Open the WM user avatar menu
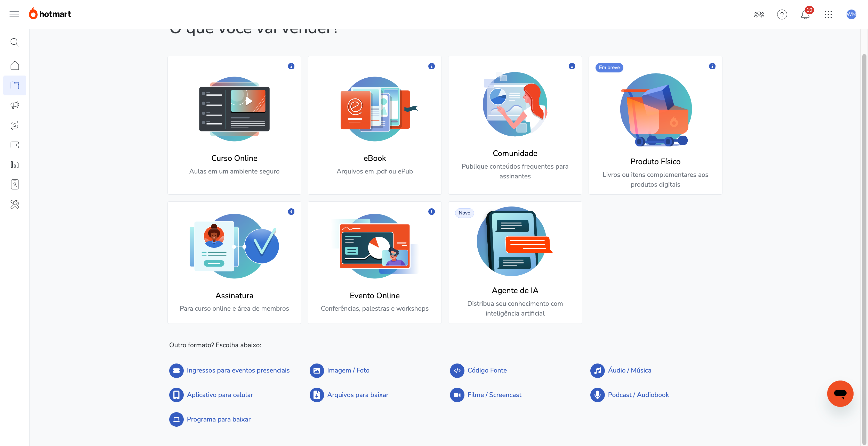The image size is (868, 446). [x=851, y=14]
